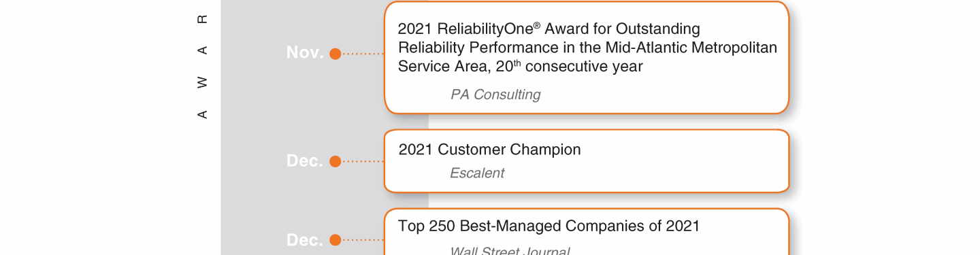The width and height of the screenshot is (980, 255).
Task: Click the PA Consulting attribution text
Action: (x=495, y=95)
